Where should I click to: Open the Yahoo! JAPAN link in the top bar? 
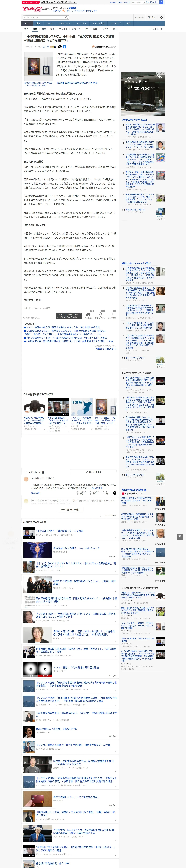click(116, 2)
